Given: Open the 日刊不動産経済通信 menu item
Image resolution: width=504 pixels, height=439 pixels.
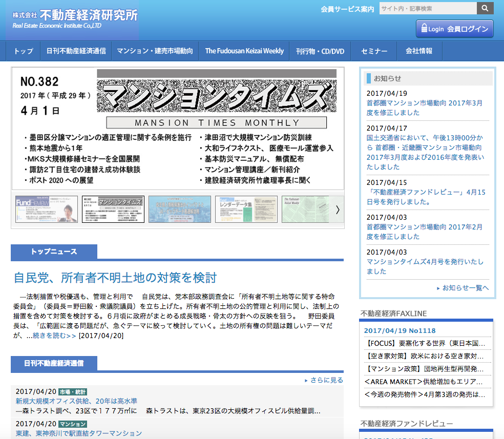Looking at the screenshot, I should [x=75, y=51].
